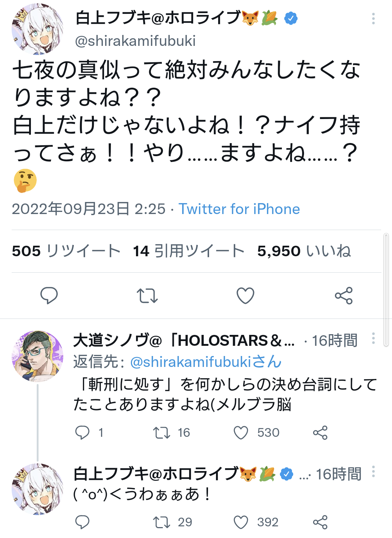Reply to the main Fubuki tweet
This screenshot has height=538, width=392.
point(49,295)
